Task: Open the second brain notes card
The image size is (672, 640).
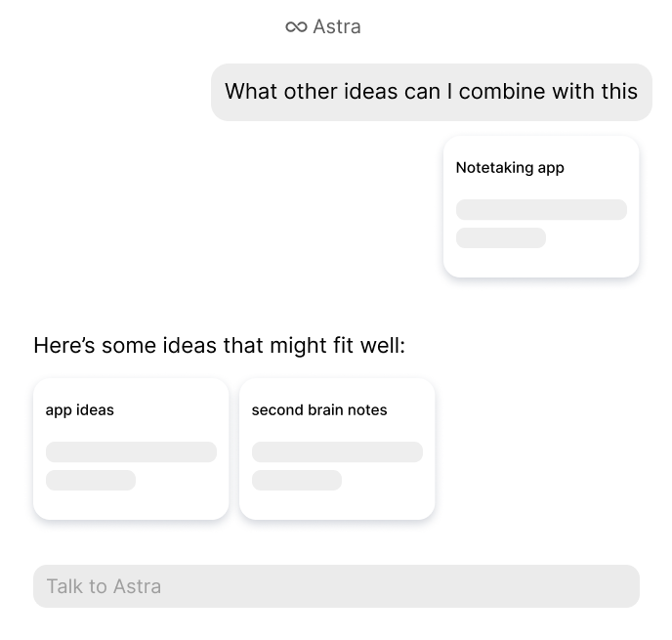Action: point(337,448)
